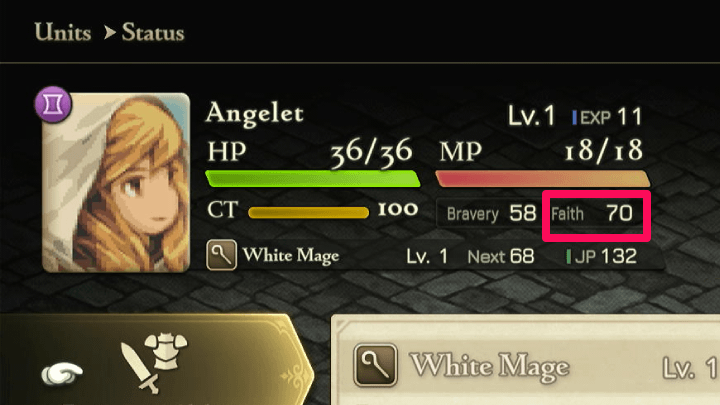The image size is (720, 405).
Task: Select the highlighted Faith 70 stat
Action: (x=596, y=216)
